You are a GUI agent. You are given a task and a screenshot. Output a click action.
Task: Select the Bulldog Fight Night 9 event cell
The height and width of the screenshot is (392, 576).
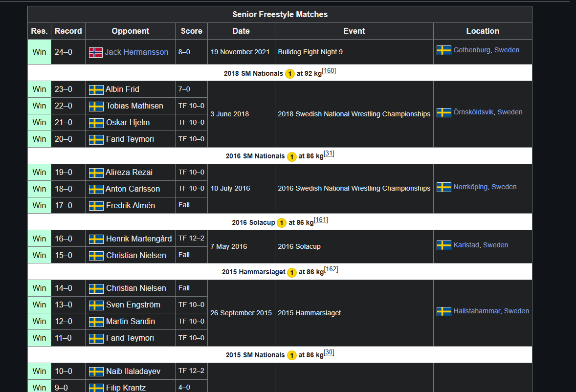point(354,52)
